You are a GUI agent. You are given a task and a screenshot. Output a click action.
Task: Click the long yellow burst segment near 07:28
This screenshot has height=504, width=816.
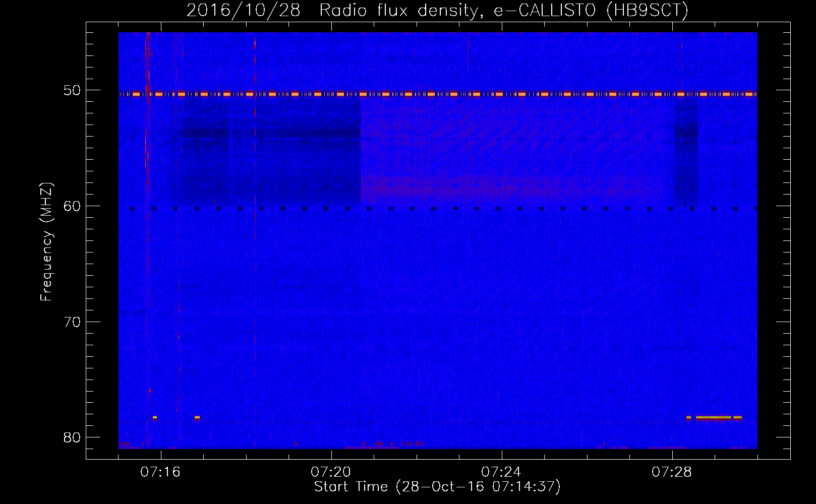713,417
